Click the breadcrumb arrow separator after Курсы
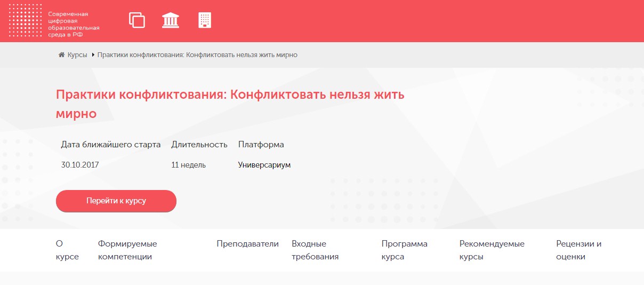The image size is (644, 285). [93, 55]
